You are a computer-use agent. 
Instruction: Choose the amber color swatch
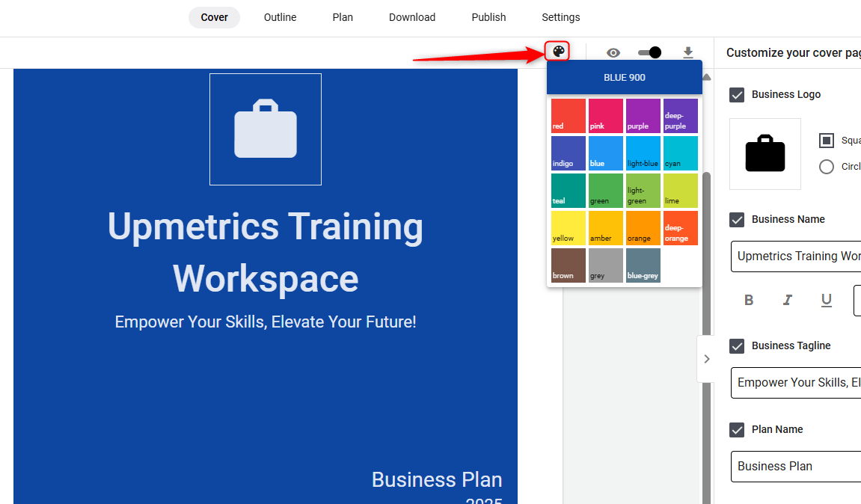[x=606, y=228]
